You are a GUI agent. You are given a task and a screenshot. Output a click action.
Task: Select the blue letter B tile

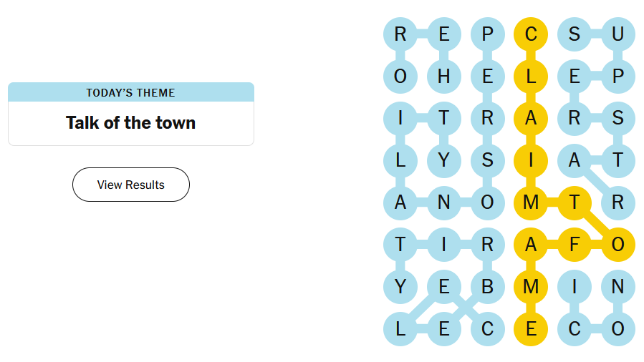tap(488, 287)
